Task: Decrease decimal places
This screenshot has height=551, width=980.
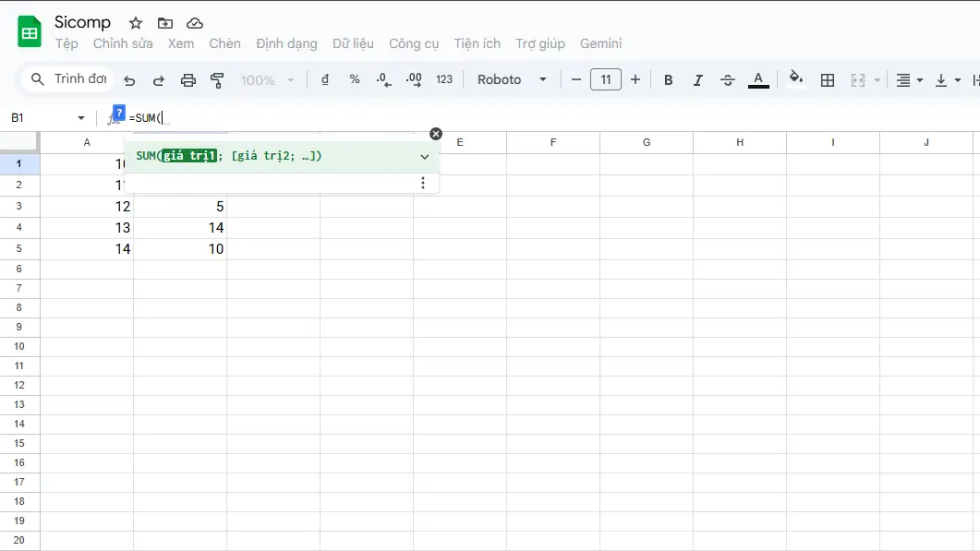Action: click(x=383, y=79)
